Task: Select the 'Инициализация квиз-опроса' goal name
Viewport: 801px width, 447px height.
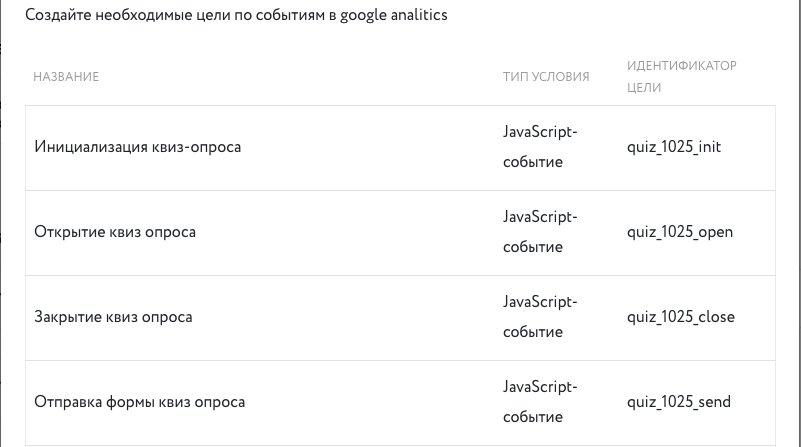Action: coord(138,147)
